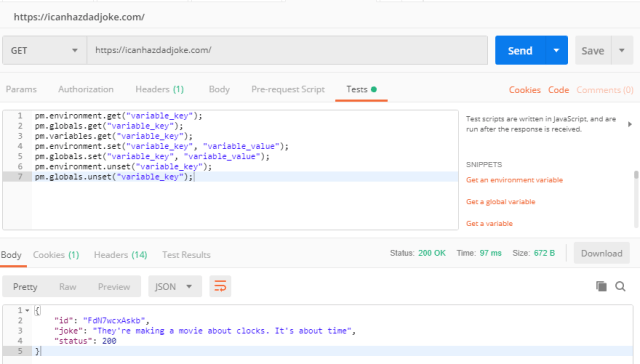Click the 672 B size value
640x364 pixels.
(544, 253)
